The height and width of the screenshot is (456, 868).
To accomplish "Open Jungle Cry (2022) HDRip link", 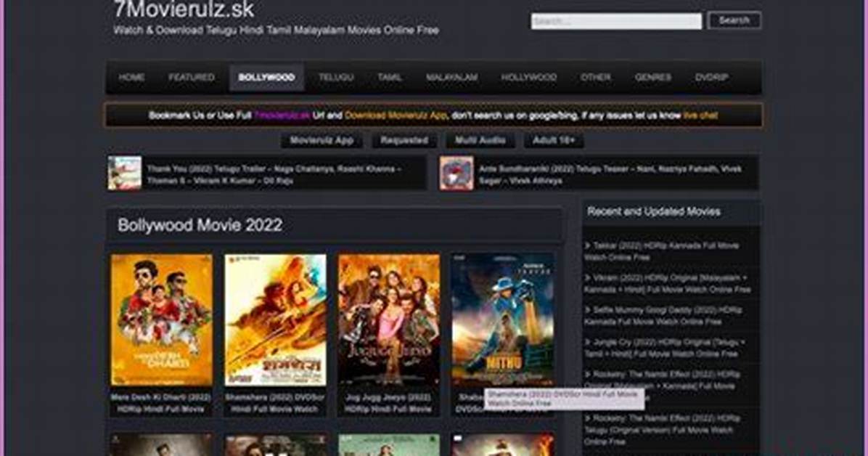I will 665,347.
